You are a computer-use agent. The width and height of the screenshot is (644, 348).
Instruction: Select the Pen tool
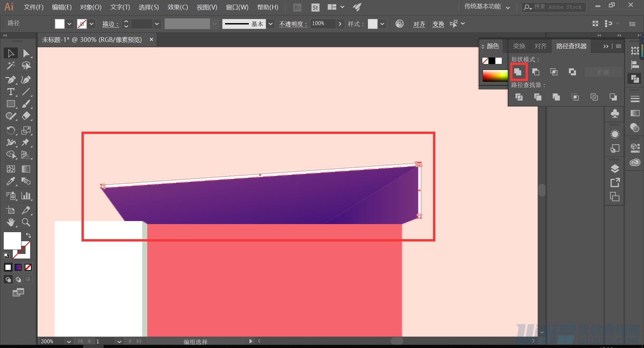(10, 80)
